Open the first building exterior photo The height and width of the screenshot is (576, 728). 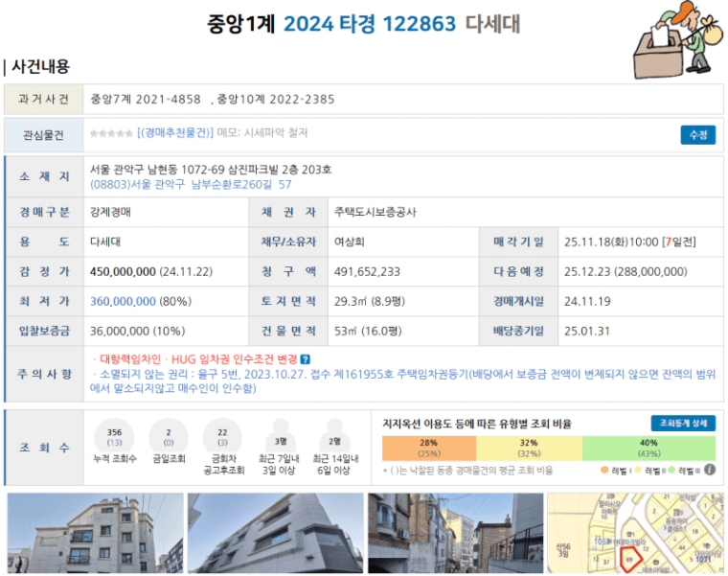pyautogui.click(x=95, y=533)
